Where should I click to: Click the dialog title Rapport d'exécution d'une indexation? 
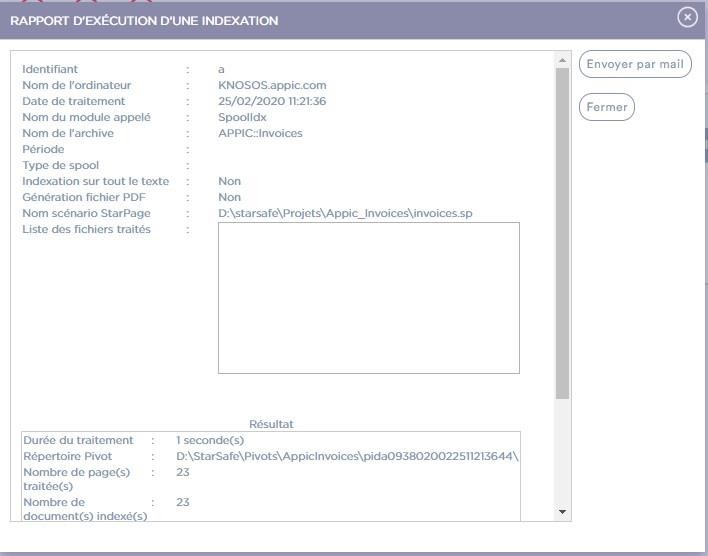[144, 21]
